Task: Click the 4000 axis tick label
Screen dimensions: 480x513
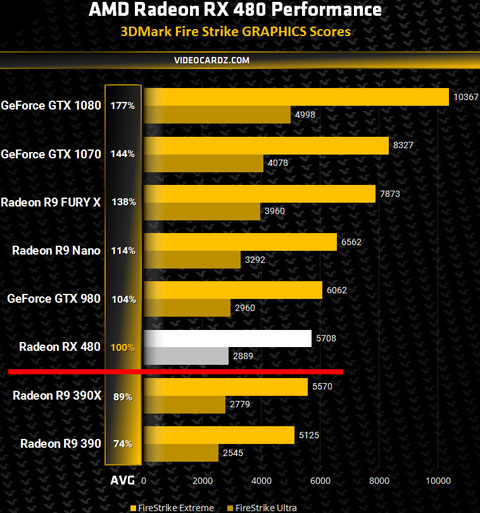Action: (x=262, y=481)
